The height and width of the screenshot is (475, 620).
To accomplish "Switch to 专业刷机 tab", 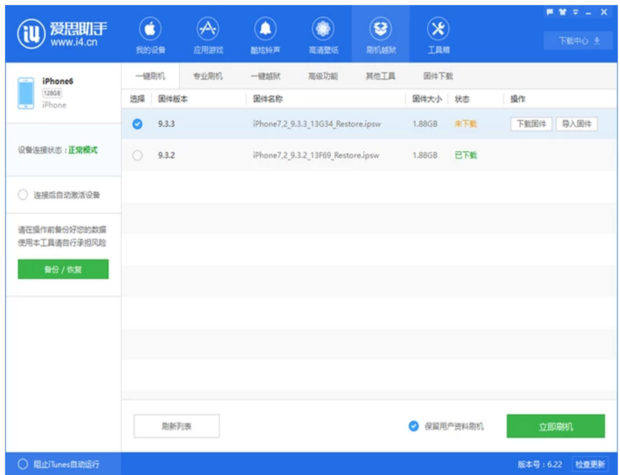I will (x=208, y=76).
